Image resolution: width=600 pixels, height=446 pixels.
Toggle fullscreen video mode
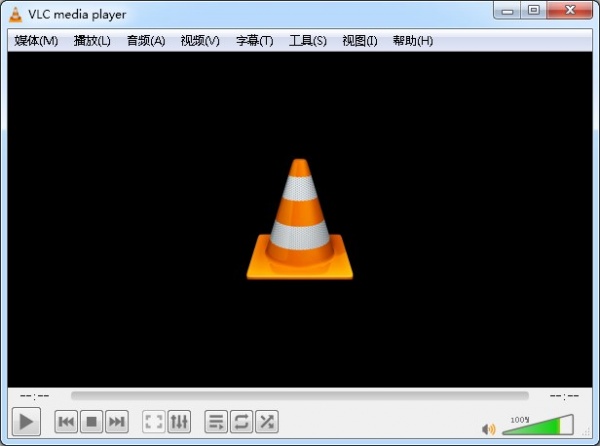click(153, 422)
